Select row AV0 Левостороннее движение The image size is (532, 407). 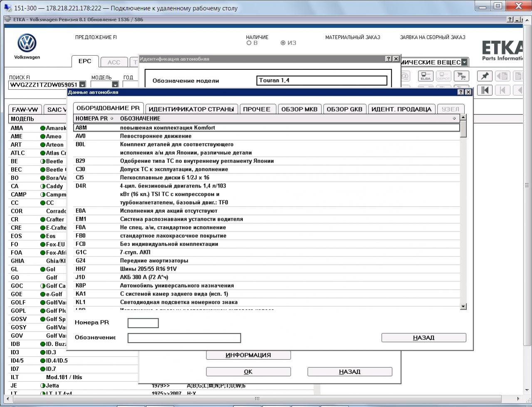[267, 136]
